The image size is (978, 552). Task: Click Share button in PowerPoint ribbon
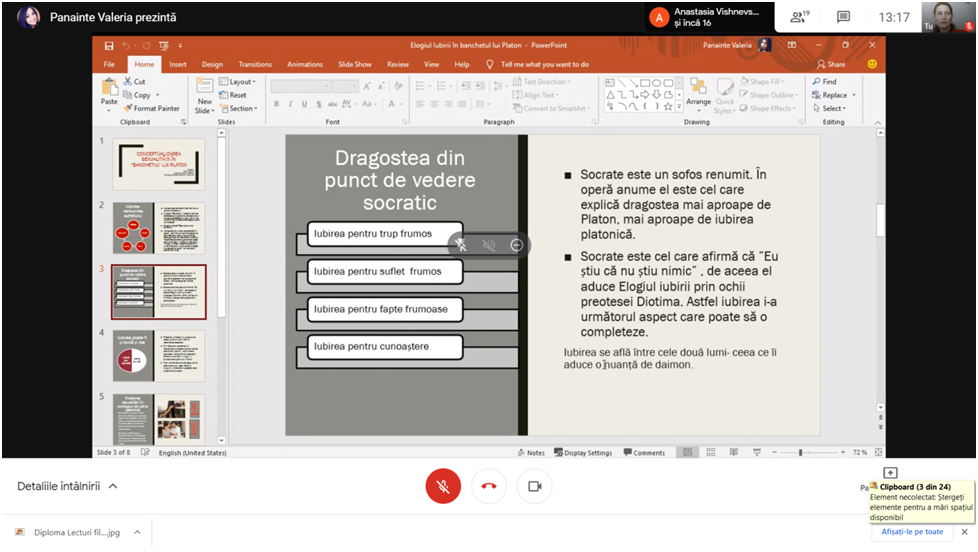[x=830, y=64]
